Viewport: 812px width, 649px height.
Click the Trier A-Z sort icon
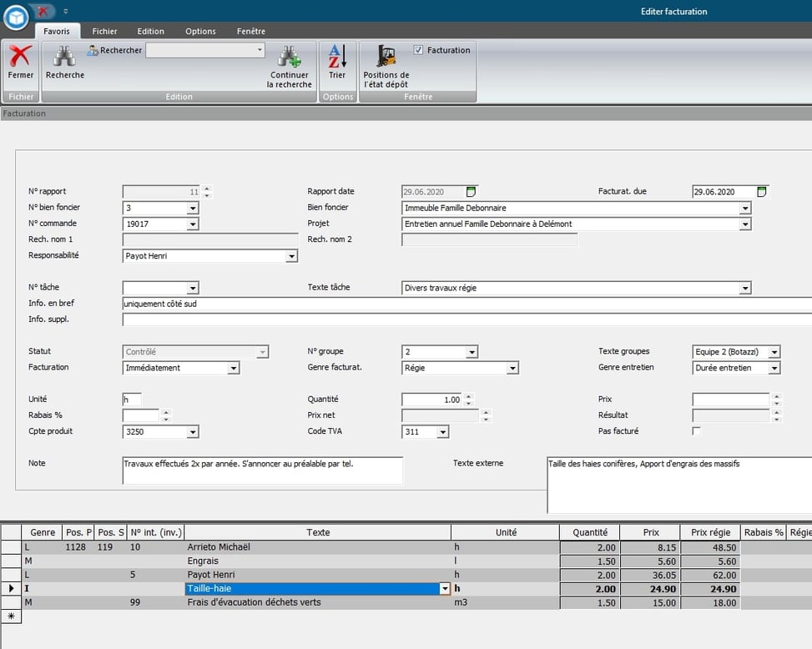click(337, 56)
